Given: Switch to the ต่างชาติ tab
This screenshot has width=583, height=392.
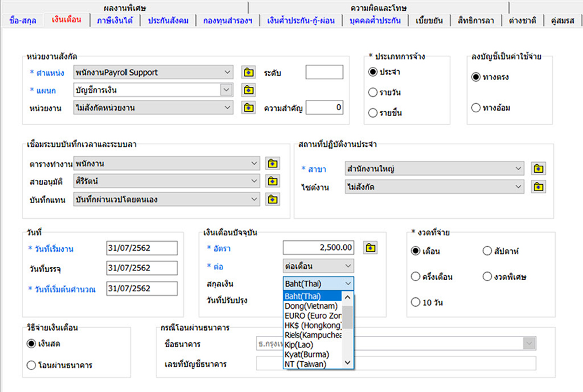Looking at the screenshot, I should pos(523,21).
